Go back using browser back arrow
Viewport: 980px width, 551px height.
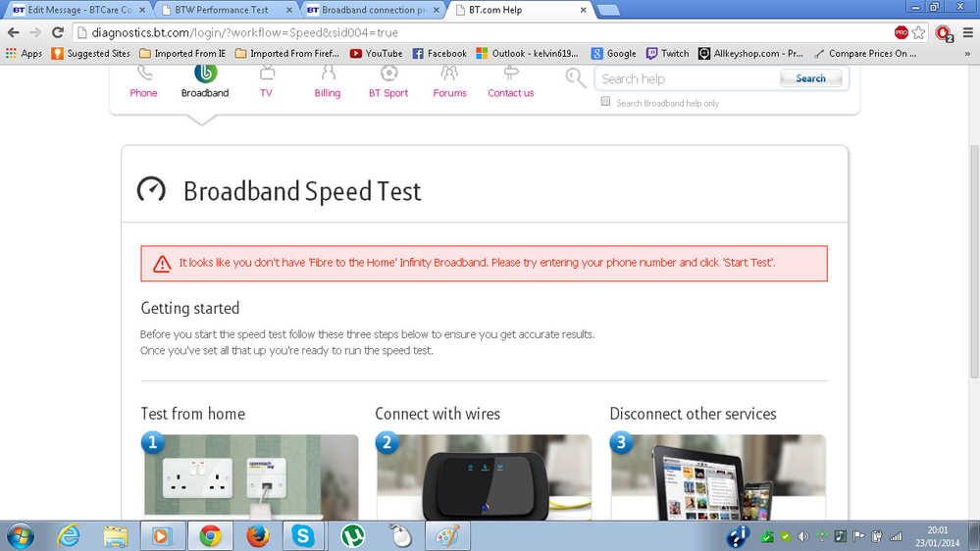pyautogui.click(x=14, y=32)
